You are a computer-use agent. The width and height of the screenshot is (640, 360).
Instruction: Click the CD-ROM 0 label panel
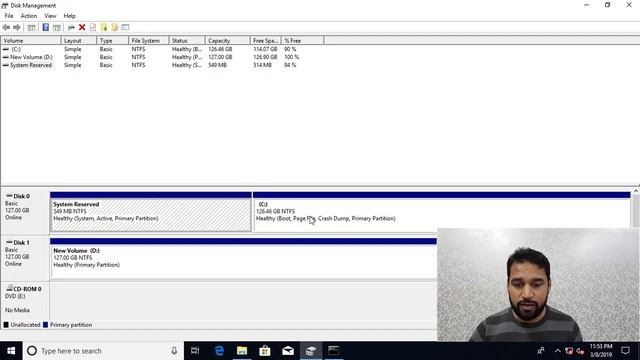pos(25,300)
